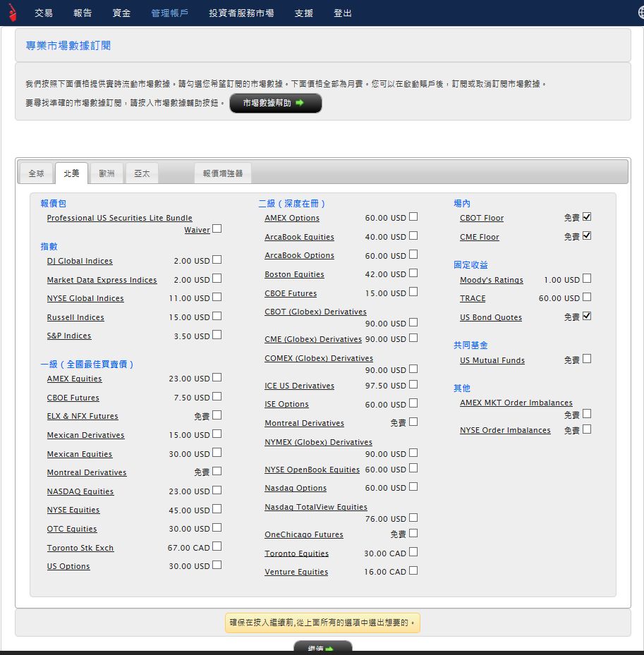Uncheck the CME Floor checkbox
This screenshot has width=644, height=655.
[x=587, y=235]
